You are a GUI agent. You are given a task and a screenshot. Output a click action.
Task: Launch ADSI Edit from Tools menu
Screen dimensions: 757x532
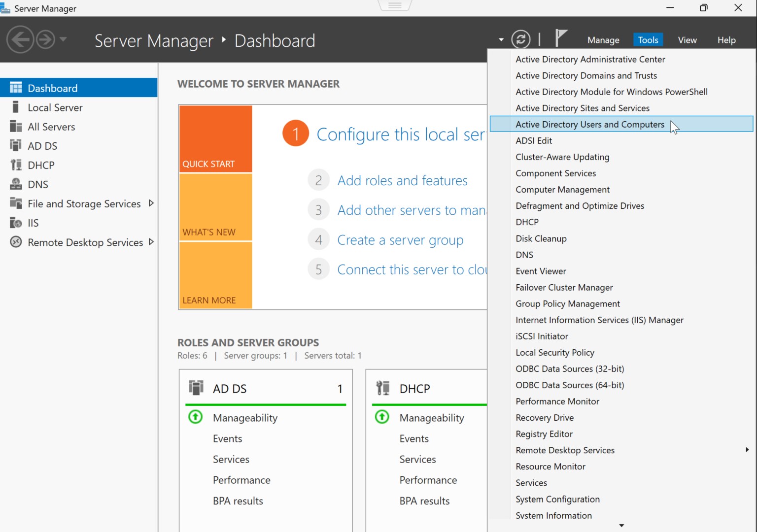[x=621, y=140]
